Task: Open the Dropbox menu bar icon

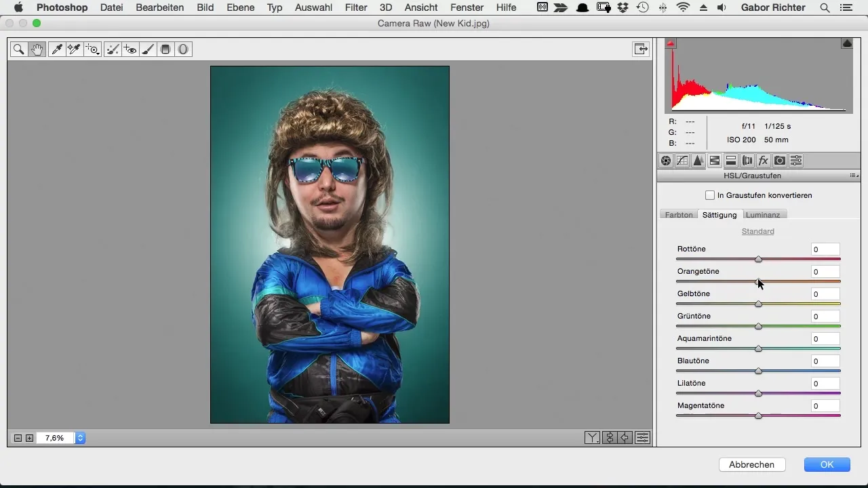Action: coord(623,7)
